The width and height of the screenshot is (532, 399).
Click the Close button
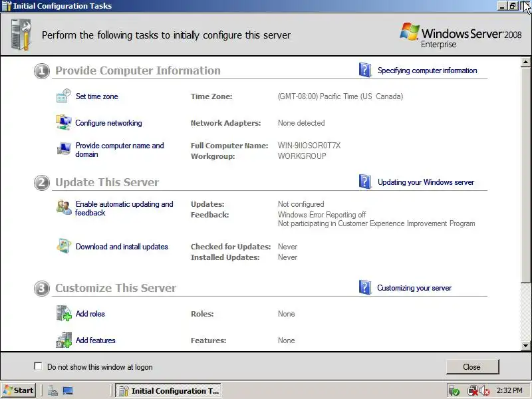[472, 367]
